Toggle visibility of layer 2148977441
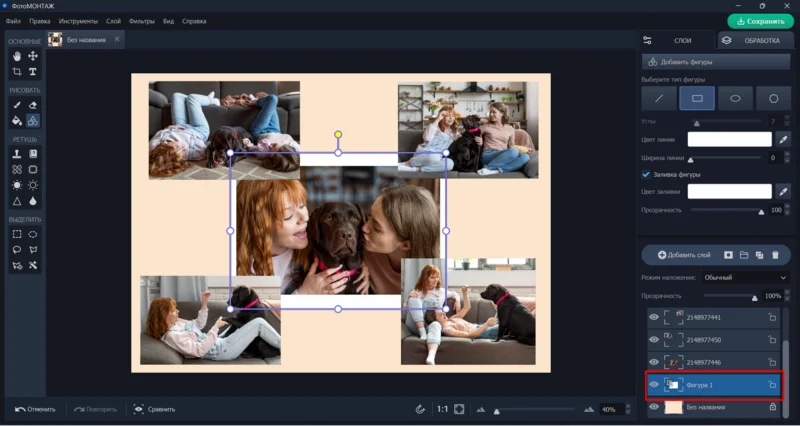 (654, 317)
